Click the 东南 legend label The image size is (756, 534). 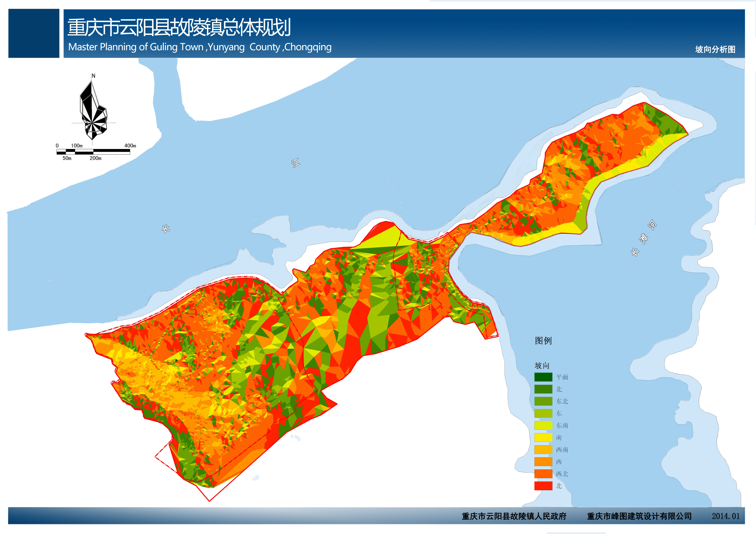coord(562,426)
